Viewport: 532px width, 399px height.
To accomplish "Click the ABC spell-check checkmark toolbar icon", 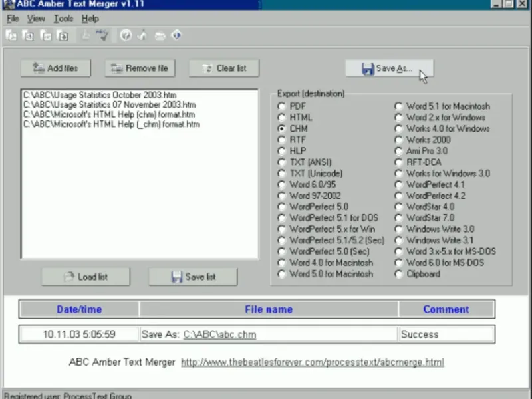I will coord(102,35).
